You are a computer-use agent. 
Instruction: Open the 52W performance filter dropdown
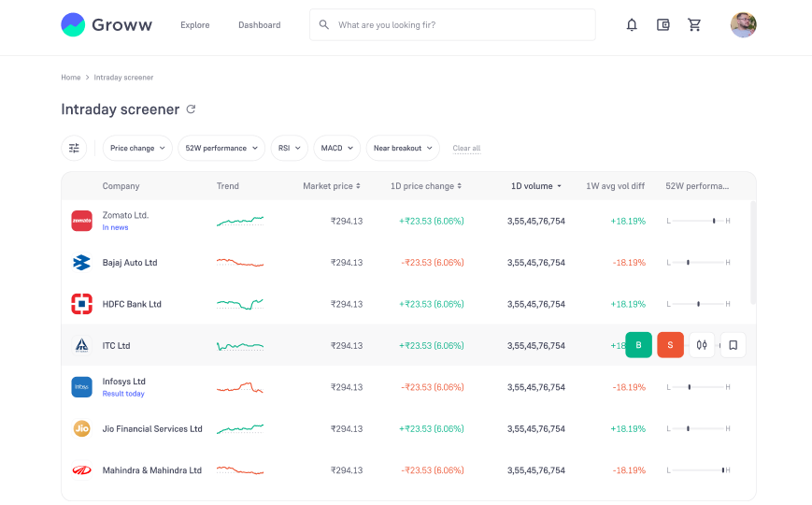(221, 148)
